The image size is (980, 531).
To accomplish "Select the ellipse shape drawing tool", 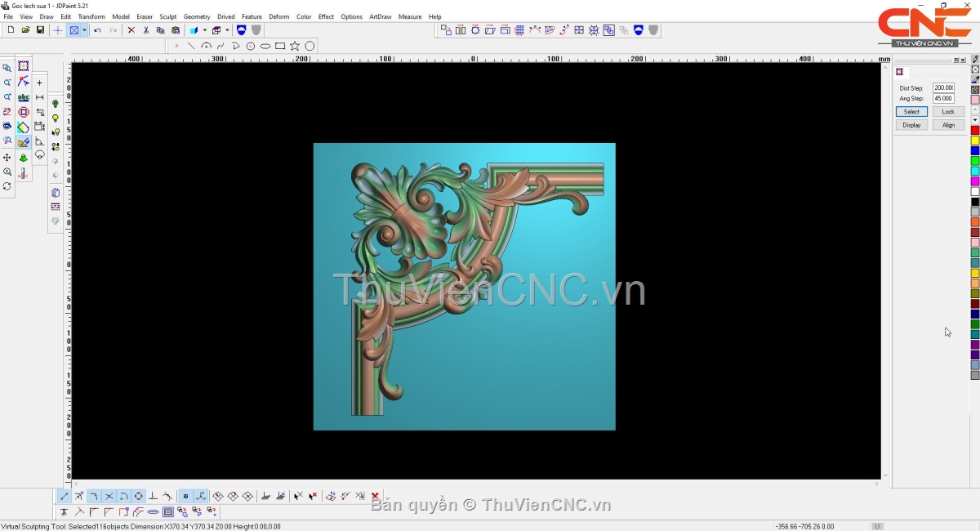I will (265, 46).
